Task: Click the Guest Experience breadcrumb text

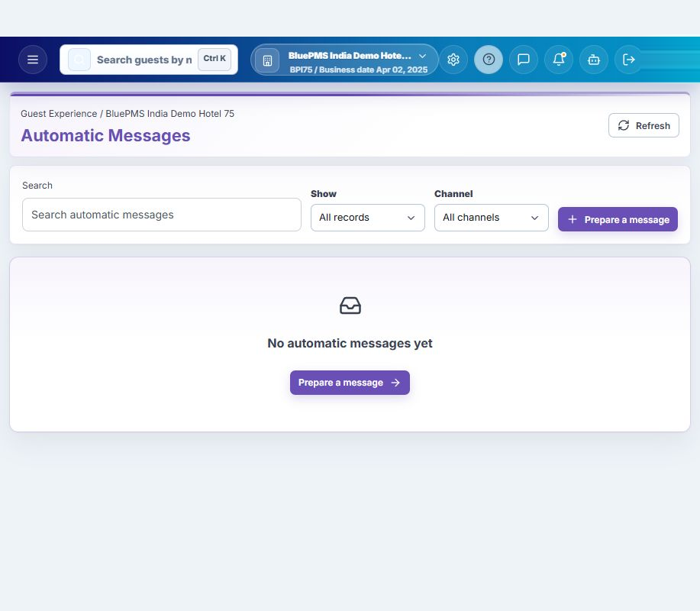Action: pos(59,114)
